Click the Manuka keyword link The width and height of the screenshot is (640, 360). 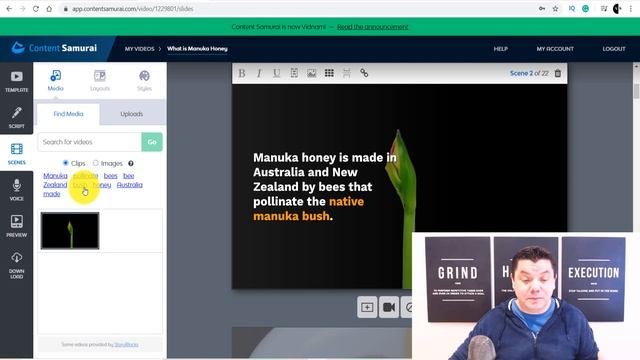click(55, 176)
